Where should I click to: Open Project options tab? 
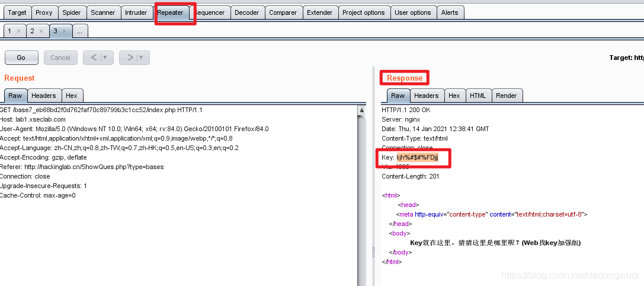click(x=364, y=12)
